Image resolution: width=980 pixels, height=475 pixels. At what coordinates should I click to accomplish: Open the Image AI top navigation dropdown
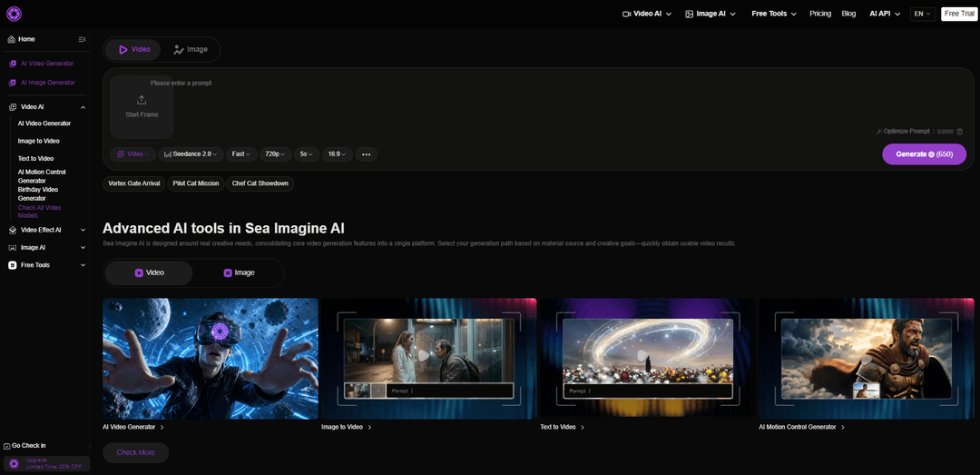710,14
